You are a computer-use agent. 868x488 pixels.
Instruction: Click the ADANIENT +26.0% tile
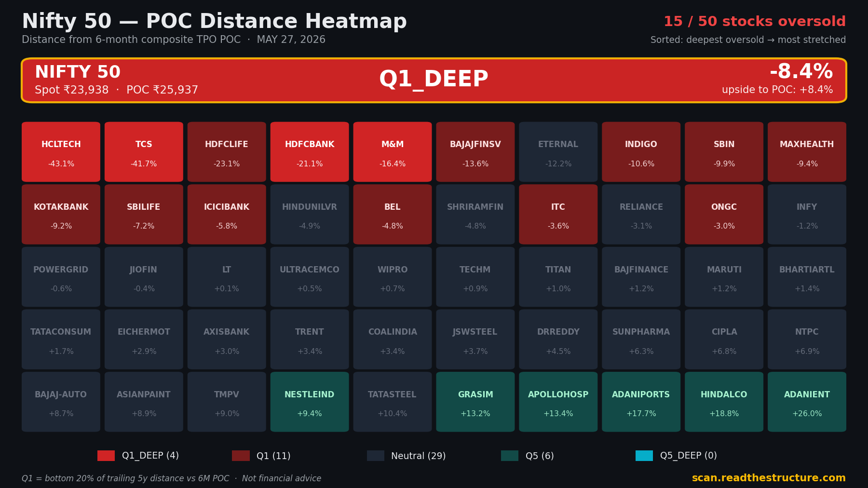click(x=807, y=402)
